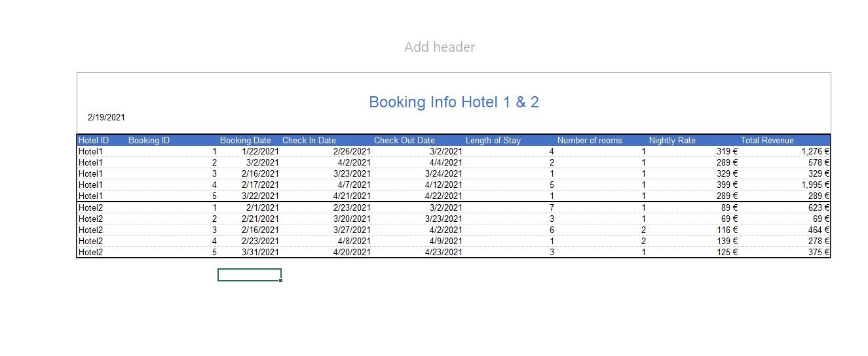Click the check-out date 4/23/2021

pyautogui.click(x=443, y=252)
